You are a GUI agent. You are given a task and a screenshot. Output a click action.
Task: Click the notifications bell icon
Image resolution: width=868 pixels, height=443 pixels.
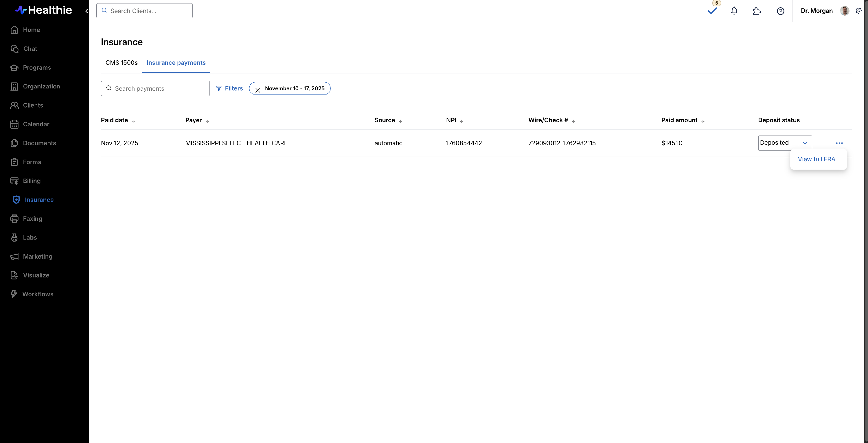click(734, 11)
